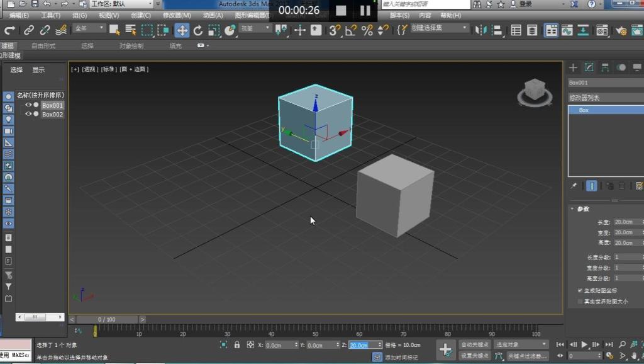644x364 pixels.
Task: Open the 修改器(M) menu
Action: click(x=177, y=15)
